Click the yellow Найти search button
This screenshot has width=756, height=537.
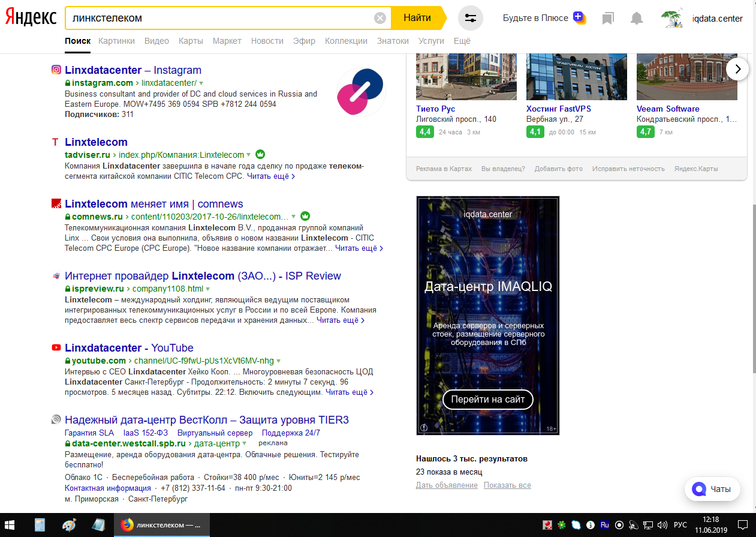tap(417, 18)
